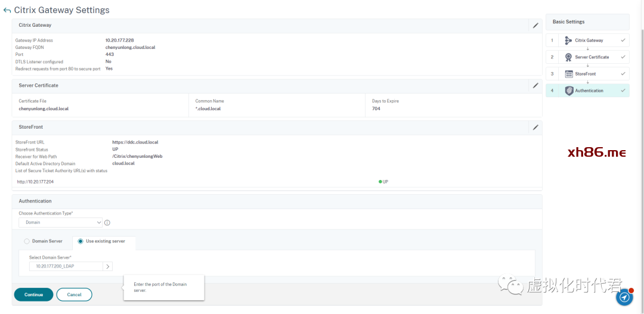Click the Storefront Status value UP

pyautogui.click(x=116, y=150)
